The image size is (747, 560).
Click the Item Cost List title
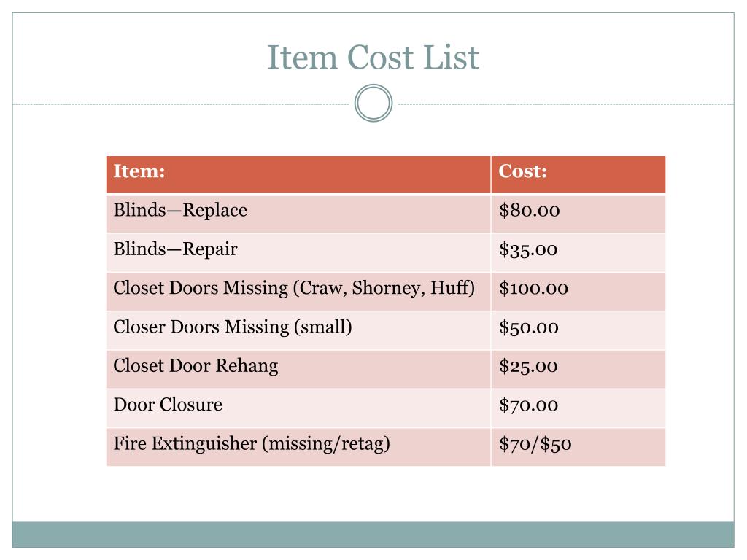(373, 58)
